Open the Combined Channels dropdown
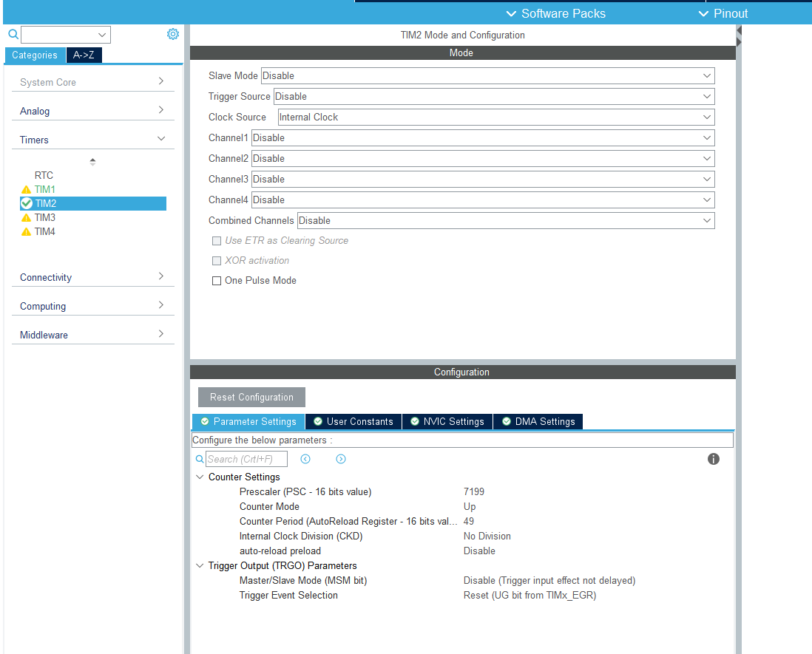This screenshot has width=812, height=654. pyautogui.click(x=506, y=220)
